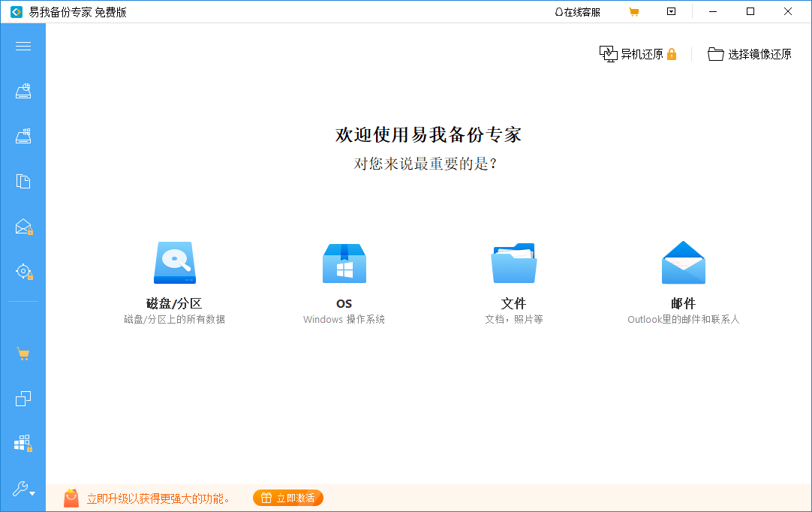
Task: Click the title bar shopping cart icon
Action: [x=634, y=12]
